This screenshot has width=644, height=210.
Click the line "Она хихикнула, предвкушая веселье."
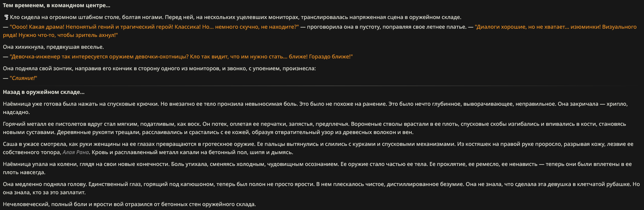point(53,47)
